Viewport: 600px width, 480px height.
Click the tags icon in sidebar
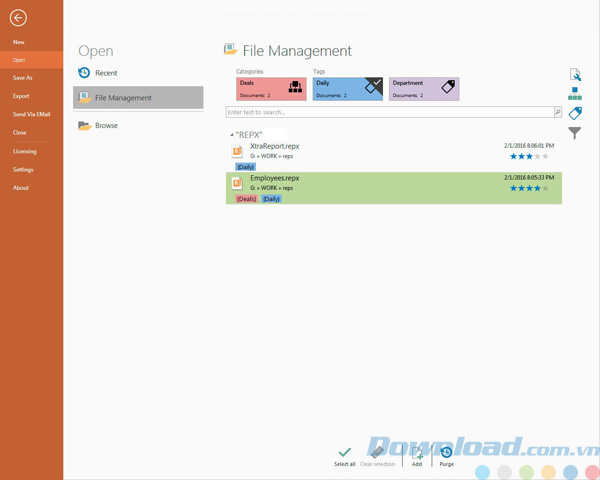coord(575,113)
